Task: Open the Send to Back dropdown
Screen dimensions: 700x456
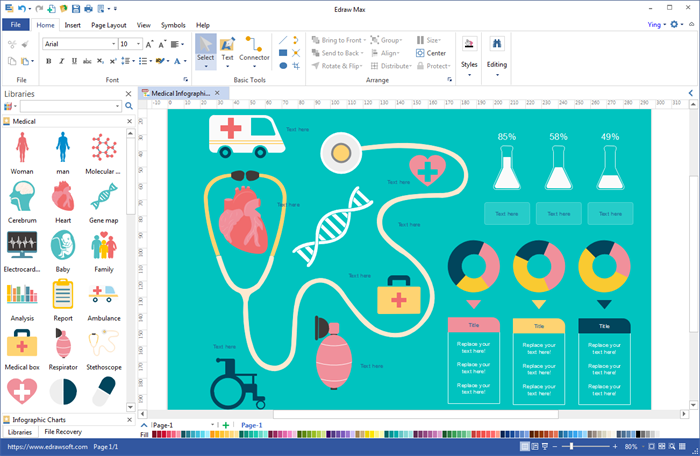Action: (x=337, y=53)
